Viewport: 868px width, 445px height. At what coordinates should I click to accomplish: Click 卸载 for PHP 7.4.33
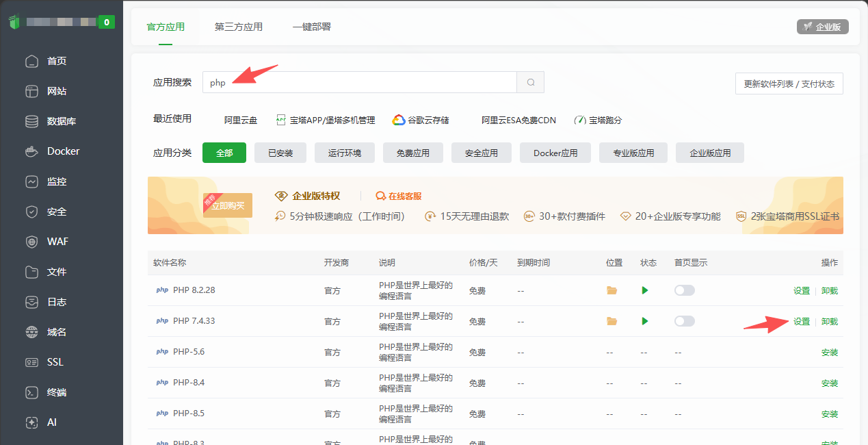point(830,321)
